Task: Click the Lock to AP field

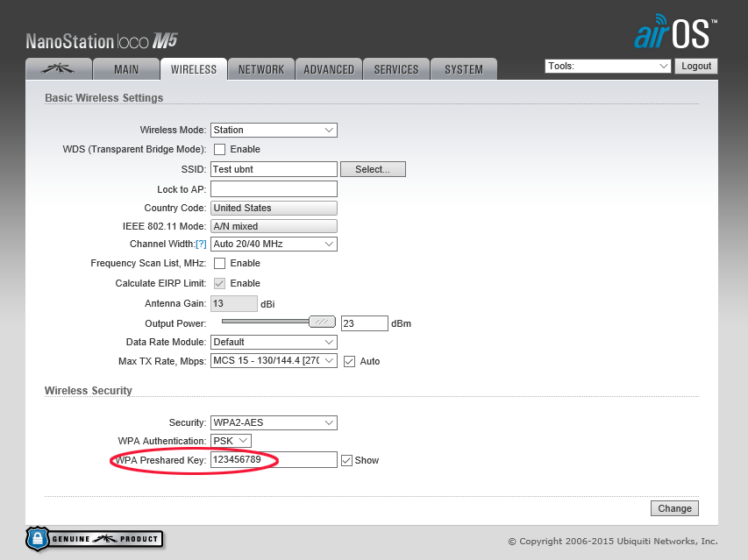Action: coord(274,189)
